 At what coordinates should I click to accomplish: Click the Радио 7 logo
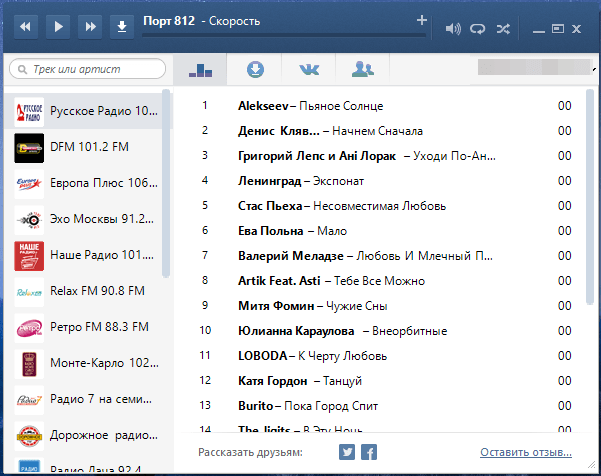click(x=29, y=400)
